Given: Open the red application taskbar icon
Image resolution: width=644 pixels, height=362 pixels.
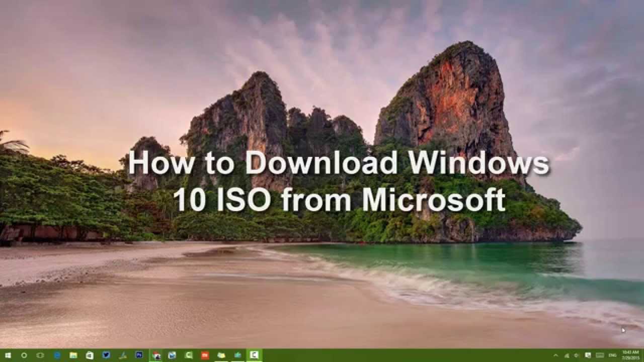Looking at the screenshot, I should click(205, 355).
